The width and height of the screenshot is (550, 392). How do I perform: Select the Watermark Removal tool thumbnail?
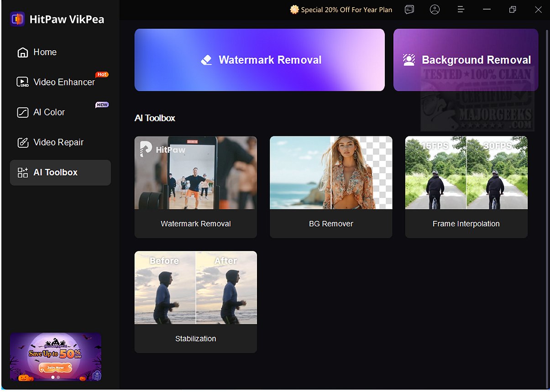[x=196, y=172]
